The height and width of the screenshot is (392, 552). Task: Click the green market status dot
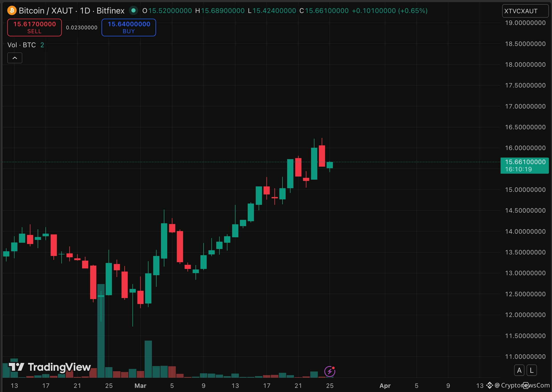(x=133, y=11)
